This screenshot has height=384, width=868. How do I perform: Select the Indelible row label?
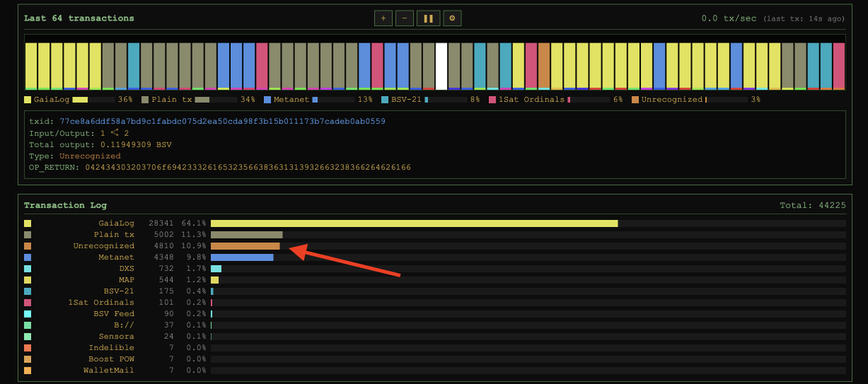111,348
